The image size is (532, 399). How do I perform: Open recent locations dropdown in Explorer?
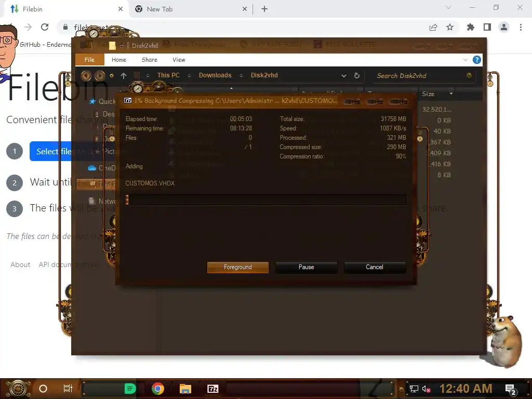tap(111, 76)
